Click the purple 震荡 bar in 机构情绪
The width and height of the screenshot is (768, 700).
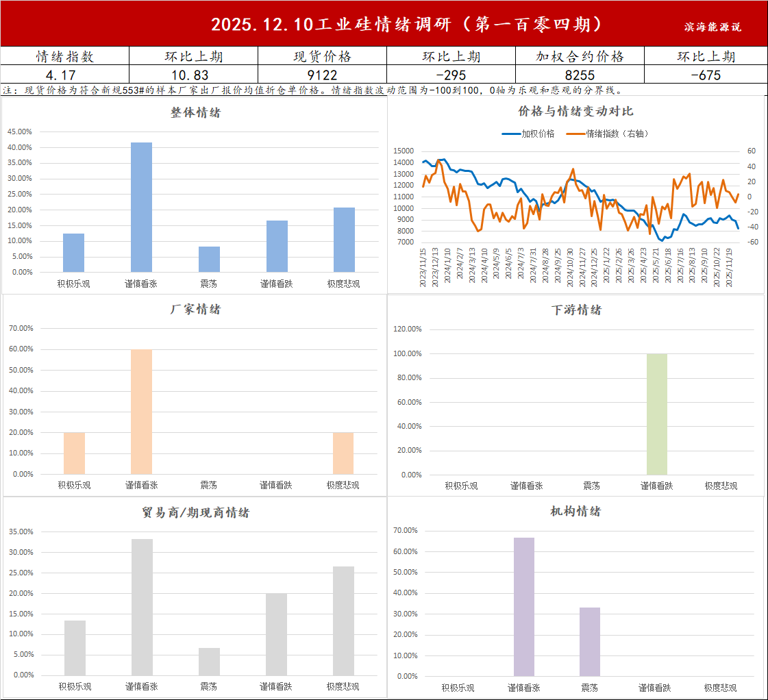click(x=590, y=641)
